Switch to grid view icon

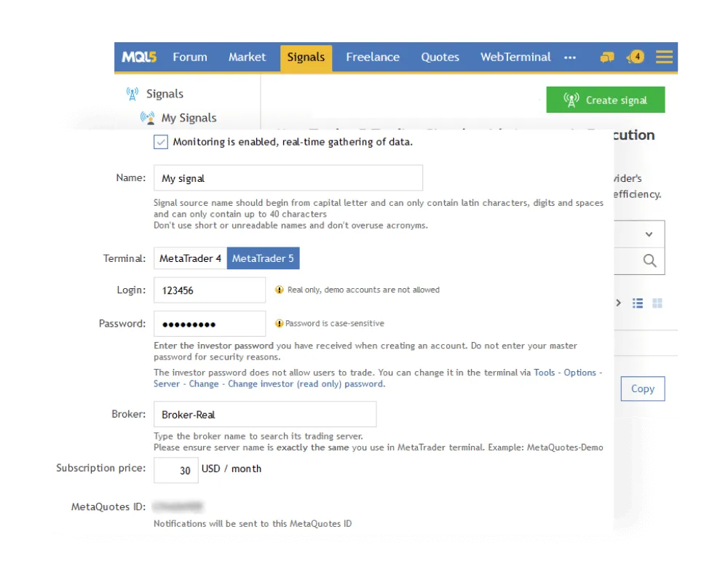(x=657, y=303)
